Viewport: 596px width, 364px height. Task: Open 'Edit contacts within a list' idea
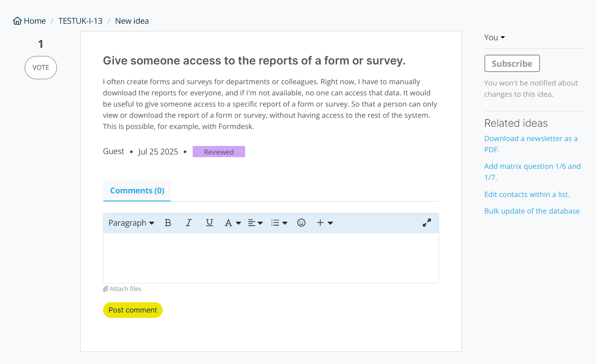pyautogui.click(x=527, y=194)
